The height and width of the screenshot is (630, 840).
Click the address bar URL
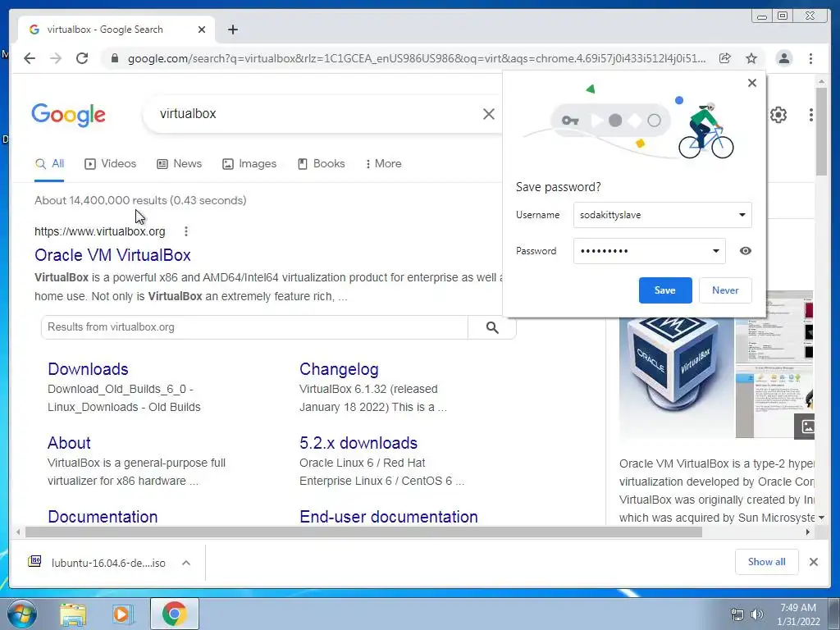point(417,58)
